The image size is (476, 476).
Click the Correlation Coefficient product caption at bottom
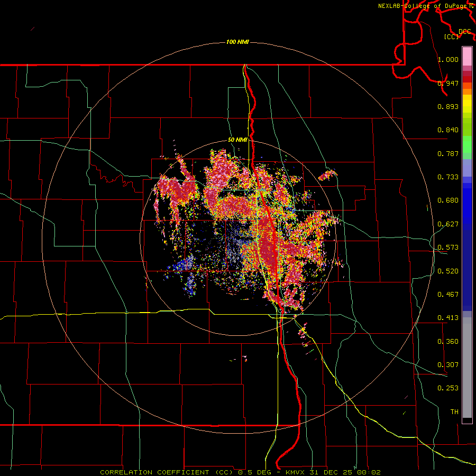(240, 472)
